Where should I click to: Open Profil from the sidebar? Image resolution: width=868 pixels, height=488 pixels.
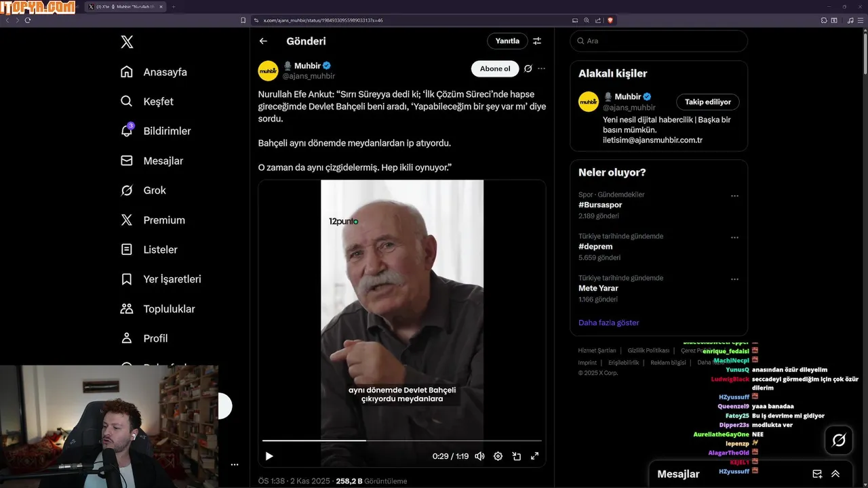pyautogui.click(x=144, y=338)
